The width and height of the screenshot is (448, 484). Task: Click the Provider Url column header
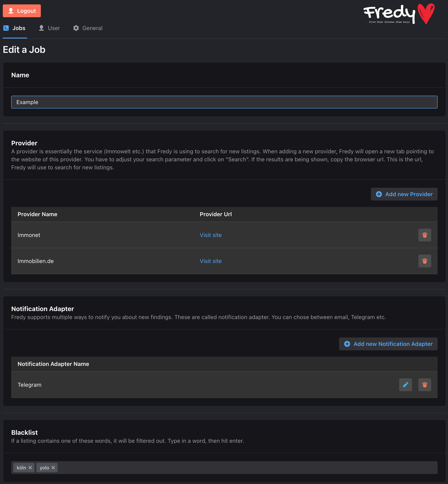pos(216,214)
